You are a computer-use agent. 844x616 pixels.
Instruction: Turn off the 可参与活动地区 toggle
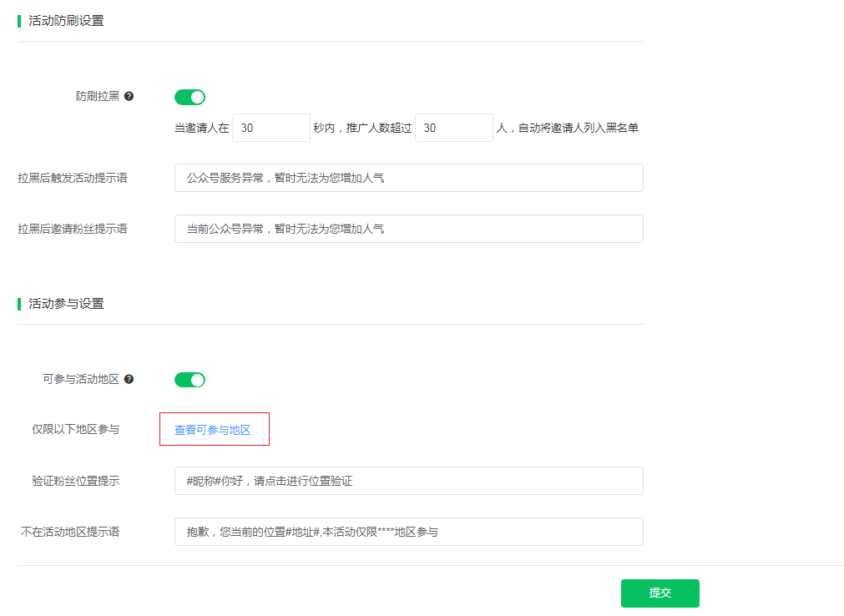click(x=190, y=379)
